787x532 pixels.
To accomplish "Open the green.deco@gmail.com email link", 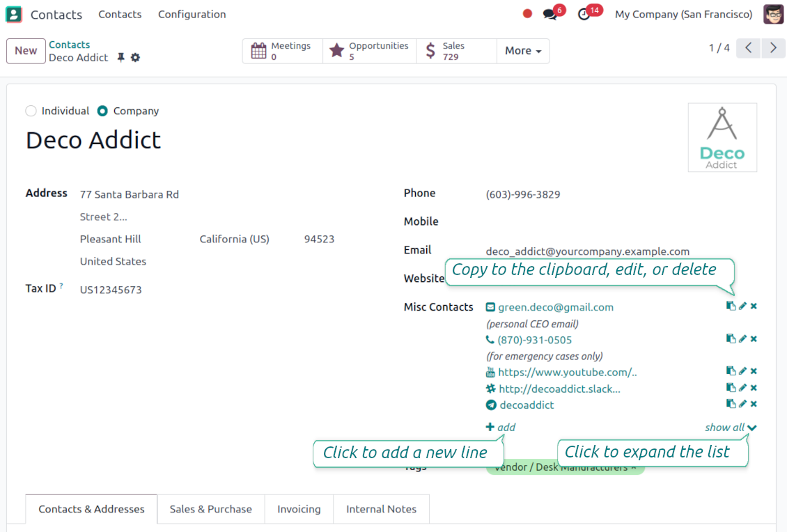I will (556, 307).
